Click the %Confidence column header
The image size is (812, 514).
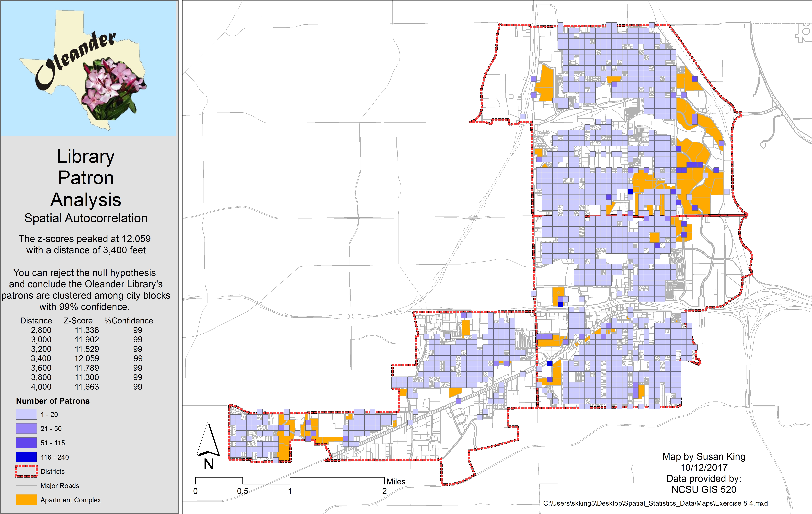(x=128, y=320)
